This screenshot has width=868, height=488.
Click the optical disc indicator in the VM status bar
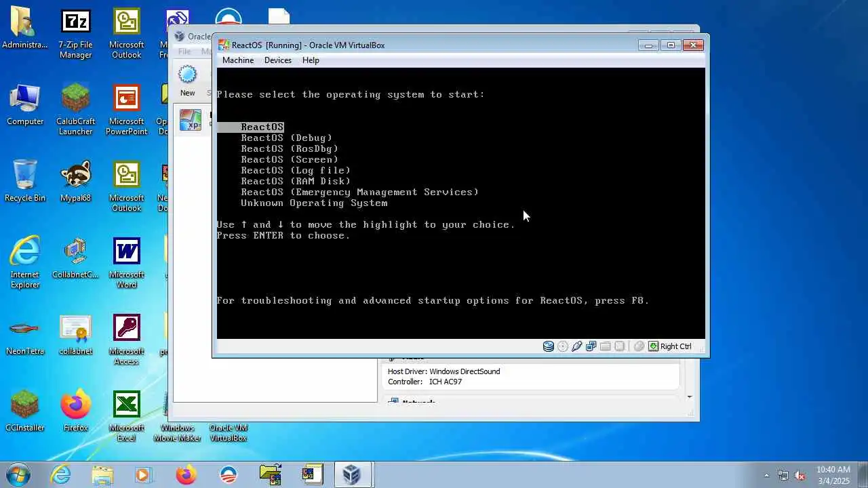pyautogui.click(x=563, y=346)
